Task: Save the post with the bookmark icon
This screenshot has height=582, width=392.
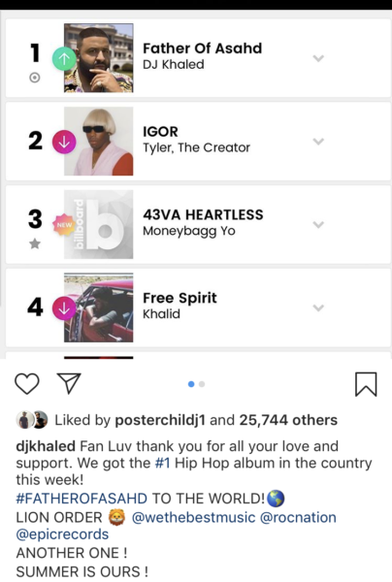Action: pos(366,384)
